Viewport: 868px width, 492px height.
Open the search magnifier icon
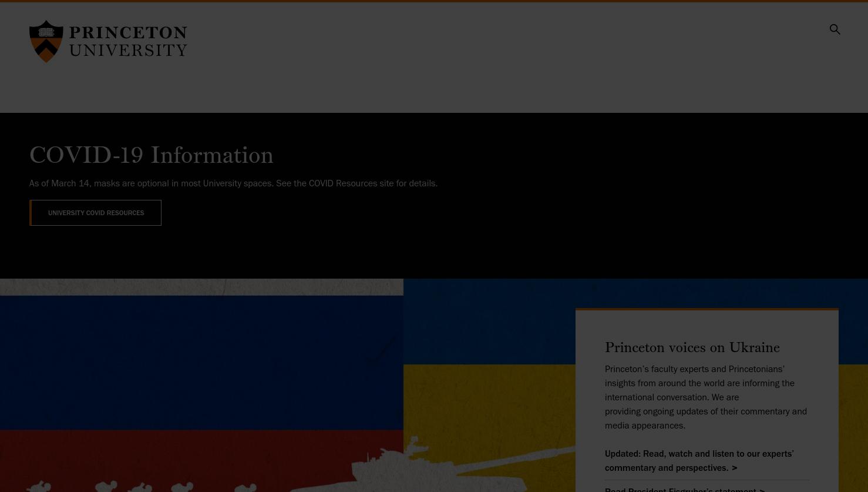(835, 29)
